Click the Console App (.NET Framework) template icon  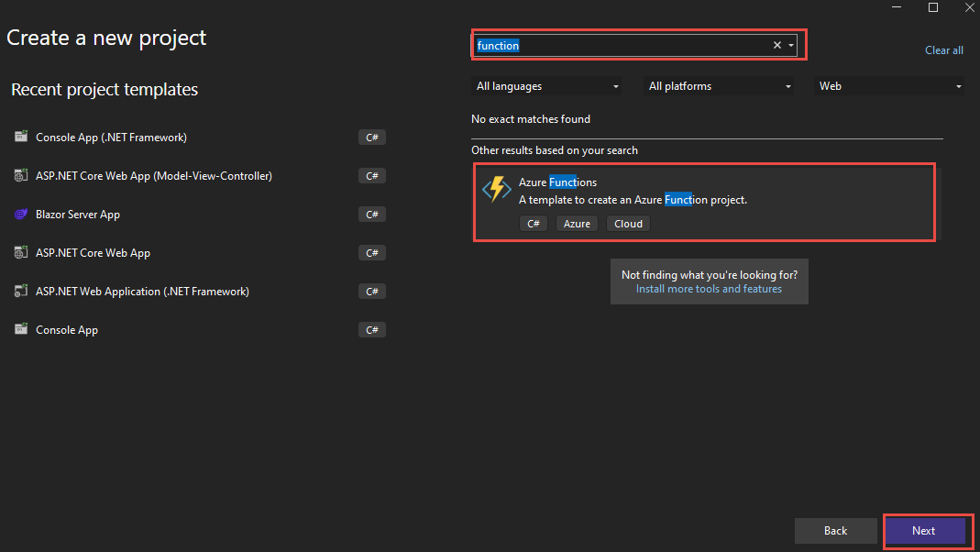click(x=21, y=137)
